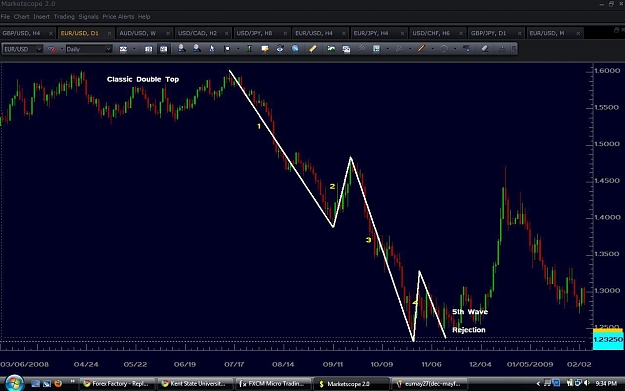Click the first chart layout icon
This screenshot has width=625, height=391.
click(x=148, y=49)
